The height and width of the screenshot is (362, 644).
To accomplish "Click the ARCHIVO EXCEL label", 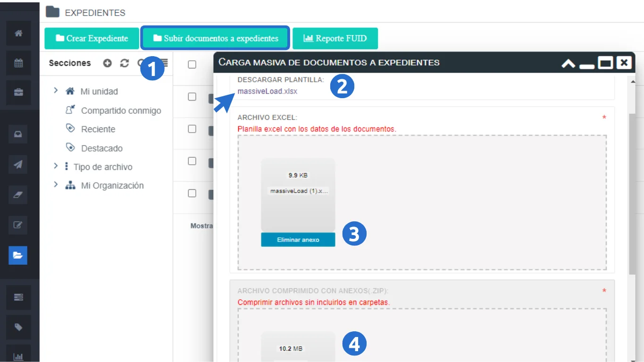I will click(268, 118).
